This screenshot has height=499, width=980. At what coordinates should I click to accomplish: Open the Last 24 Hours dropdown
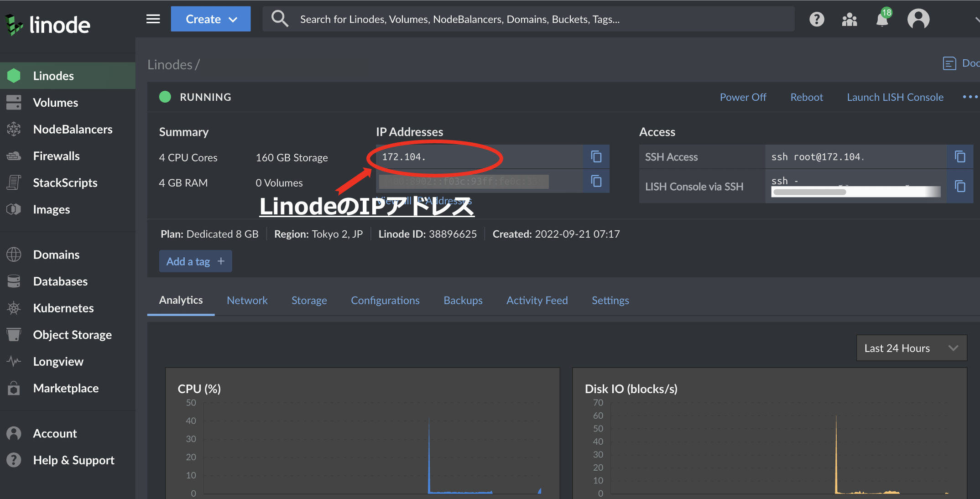[x=911, y=348]
